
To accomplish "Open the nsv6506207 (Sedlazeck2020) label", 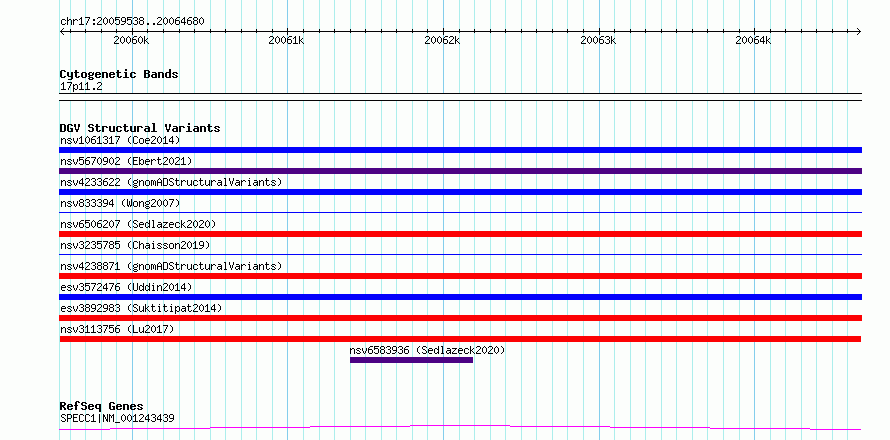I will tap(138, 224).
